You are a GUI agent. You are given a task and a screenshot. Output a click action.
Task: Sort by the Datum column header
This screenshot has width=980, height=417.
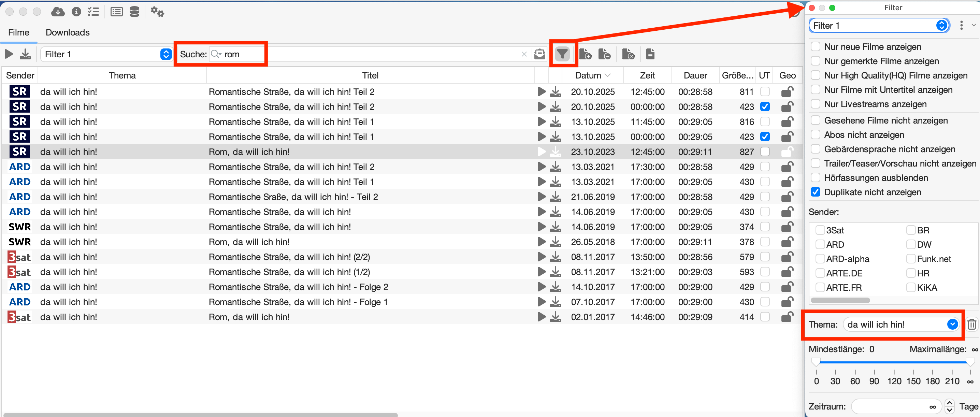pyautogui.click(x=588, y=75)
